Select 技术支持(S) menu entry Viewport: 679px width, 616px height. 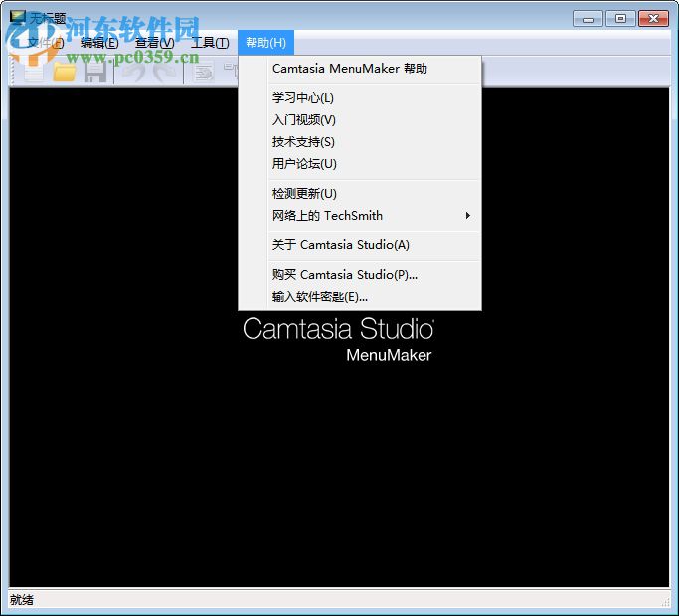[360, 141]
